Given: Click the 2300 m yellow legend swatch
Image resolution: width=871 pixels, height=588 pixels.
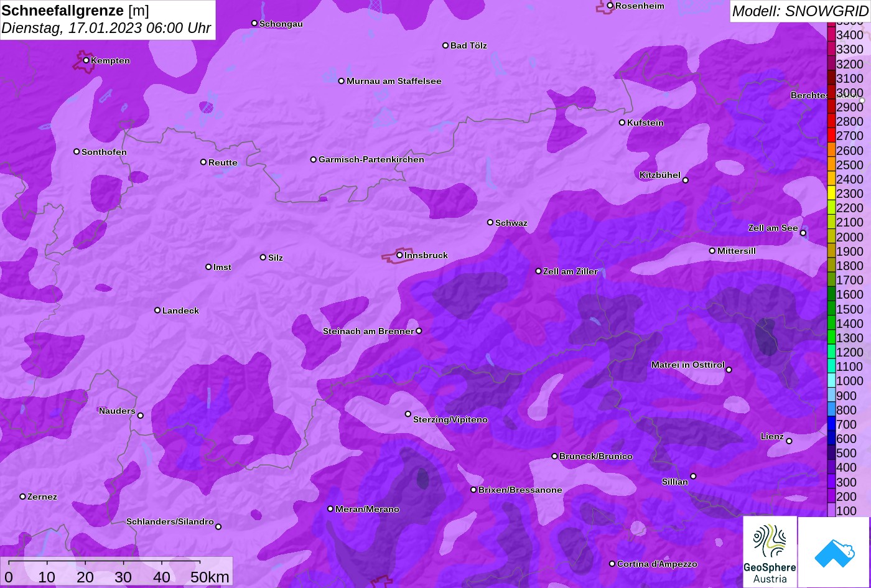Looking at the screenshot, I should [831, 194].
